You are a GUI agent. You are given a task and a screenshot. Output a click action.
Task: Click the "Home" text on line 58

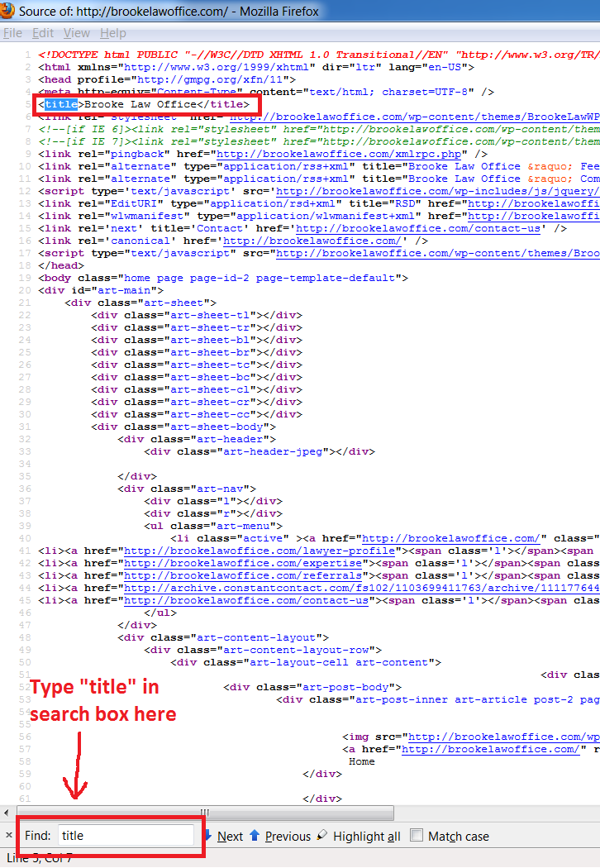[362, 761]
